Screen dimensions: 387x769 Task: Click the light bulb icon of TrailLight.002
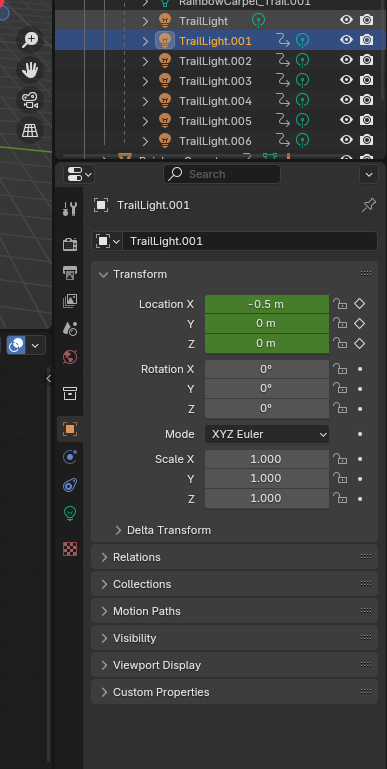tap(165, 61)
